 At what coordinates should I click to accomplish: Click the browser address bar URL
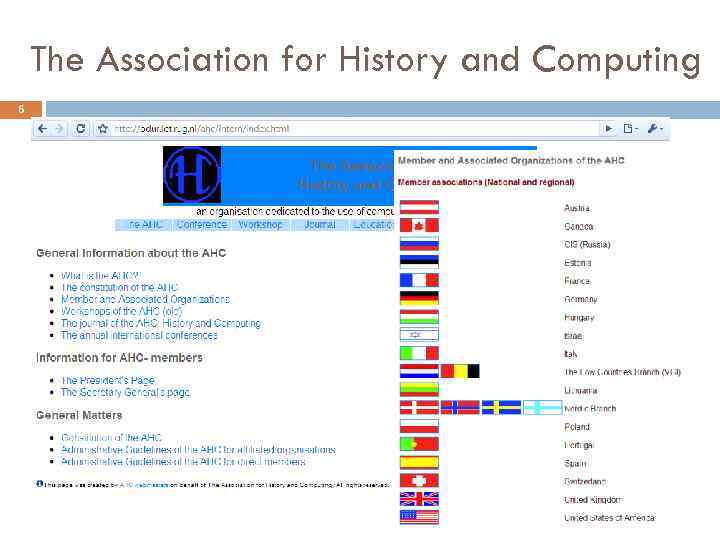pos(202,129)
